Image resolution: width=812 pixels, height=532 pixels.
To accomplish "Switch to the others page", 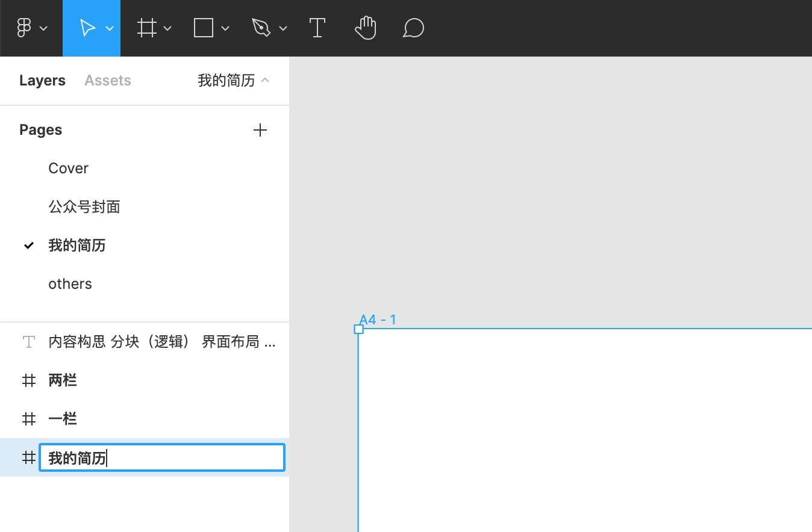I will [x=70, y=283].
